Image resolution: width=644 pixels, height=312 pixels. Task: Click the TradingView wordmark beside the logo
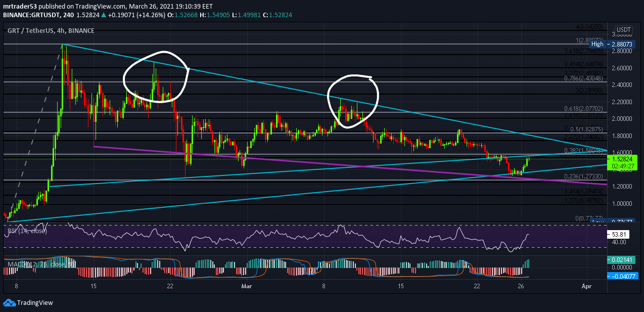tap(35, 303)
